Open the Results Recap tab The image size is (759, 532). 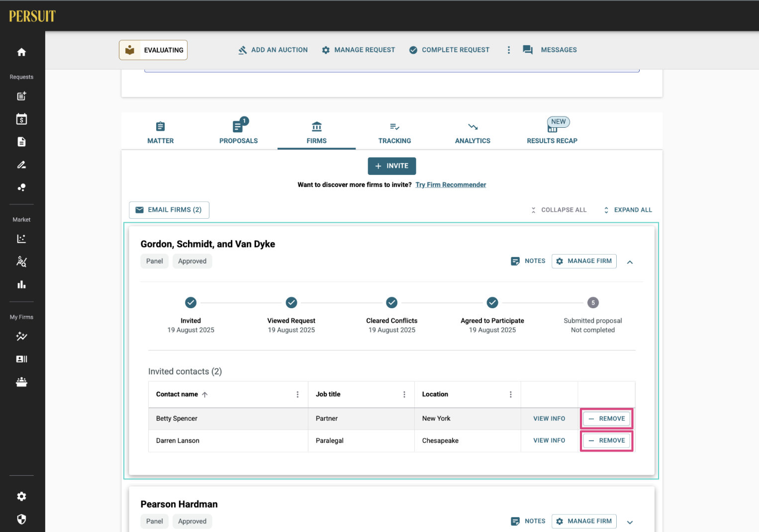pos(552,133)
